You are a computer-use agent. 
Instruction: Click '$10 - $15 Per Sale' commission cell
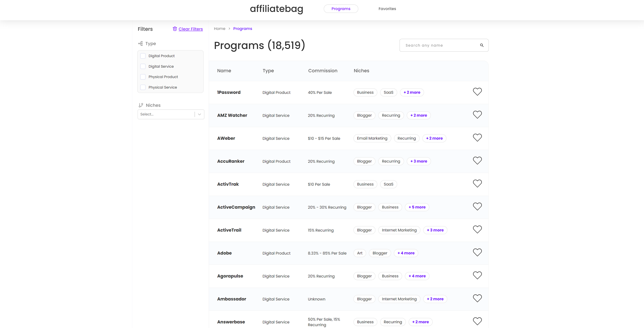[324, 138]
